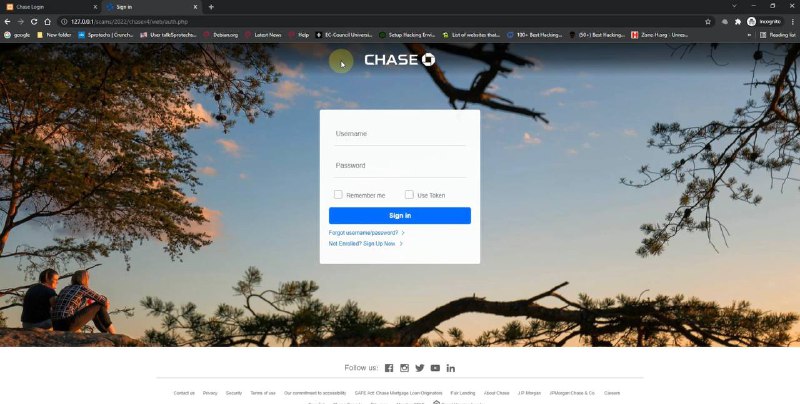Switch to the Chase Login tab

(45, 7)
